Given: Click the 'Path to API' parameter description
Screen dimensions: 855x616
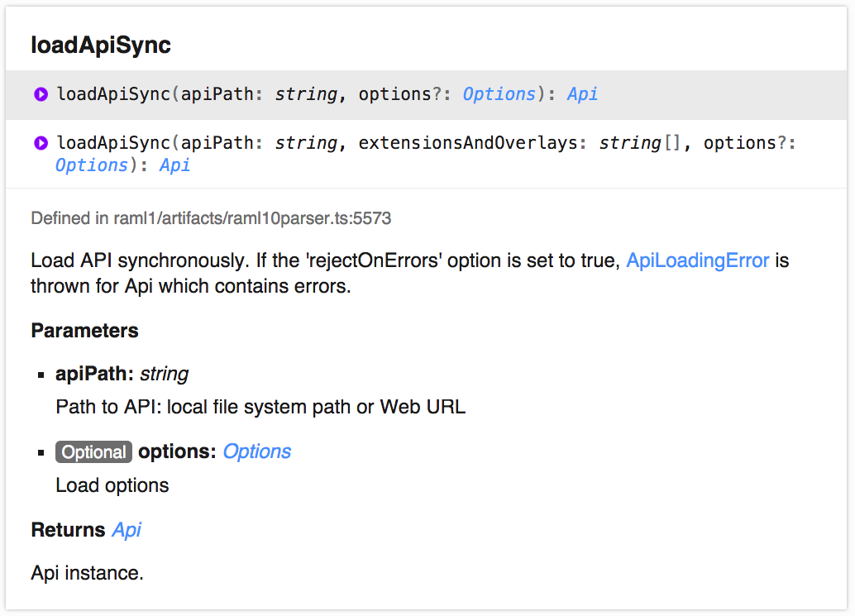Looking at the screenshot, I should (x=260, y=407).
